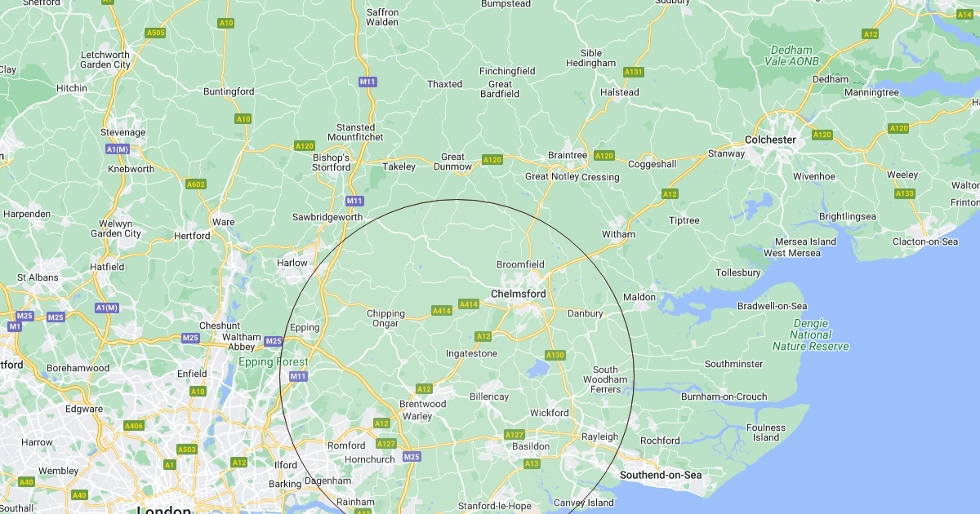
Task: Click the A505 road shield near Letchworth
Action: (155, 33)
